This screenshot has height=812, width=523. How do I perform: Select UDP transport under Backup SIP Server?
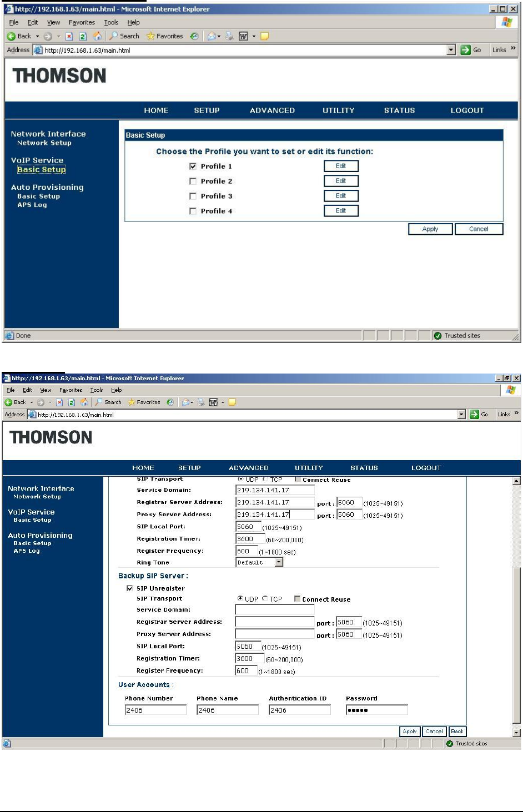240,599
